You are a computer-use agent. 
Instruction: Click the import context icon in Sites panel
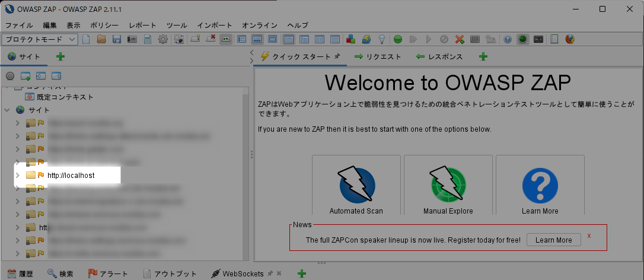pyautogui.click(x=41, y=76)
